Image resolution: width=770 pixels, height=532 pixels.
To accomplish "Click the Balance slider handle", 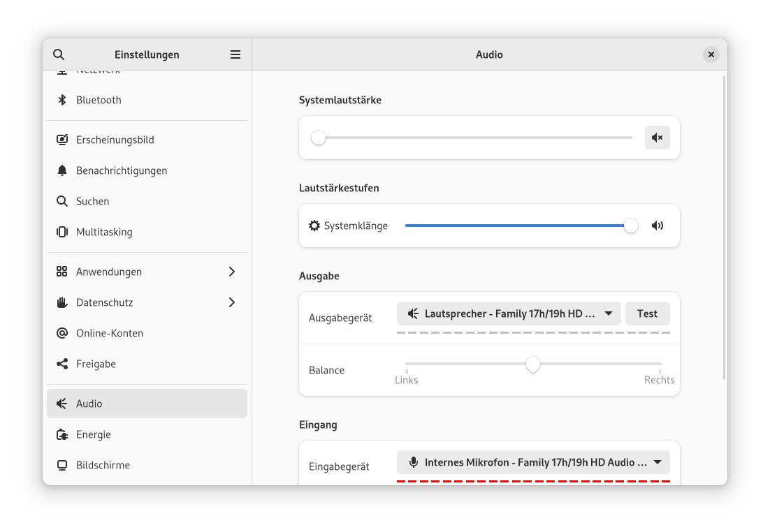I will pyautogui.click(x=533, y=364).
